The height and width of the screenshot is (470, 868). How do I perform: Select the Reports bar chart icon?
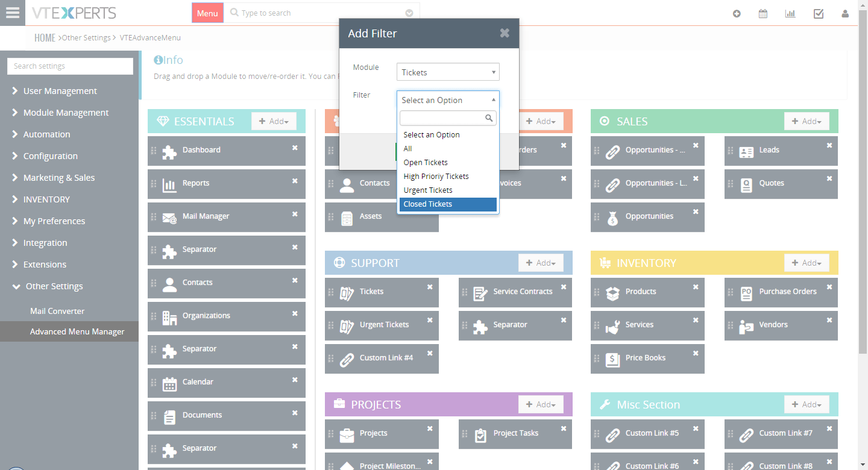169,184
